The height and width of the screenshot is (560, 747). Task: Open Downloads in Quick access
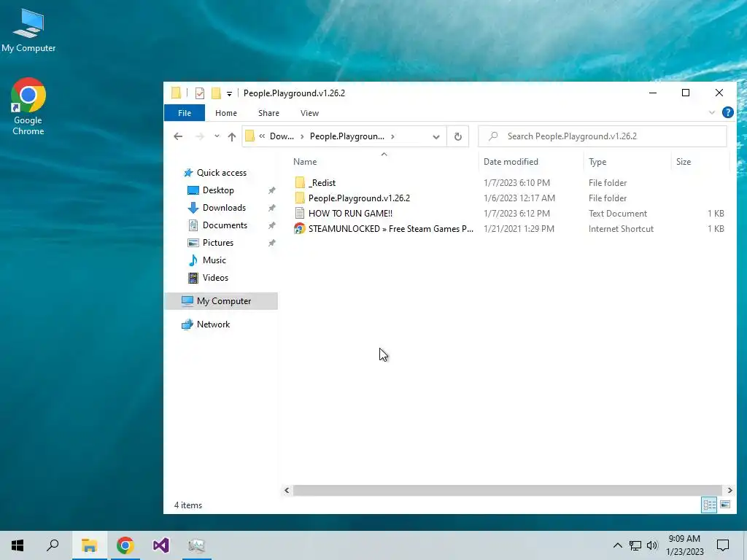point(224,208)
